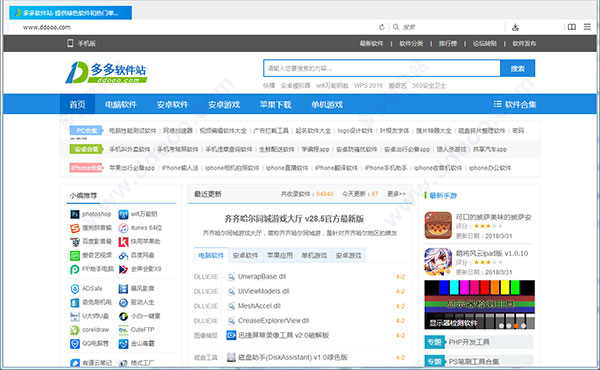Open the MeshAccel.dll entry

(259, 306)
